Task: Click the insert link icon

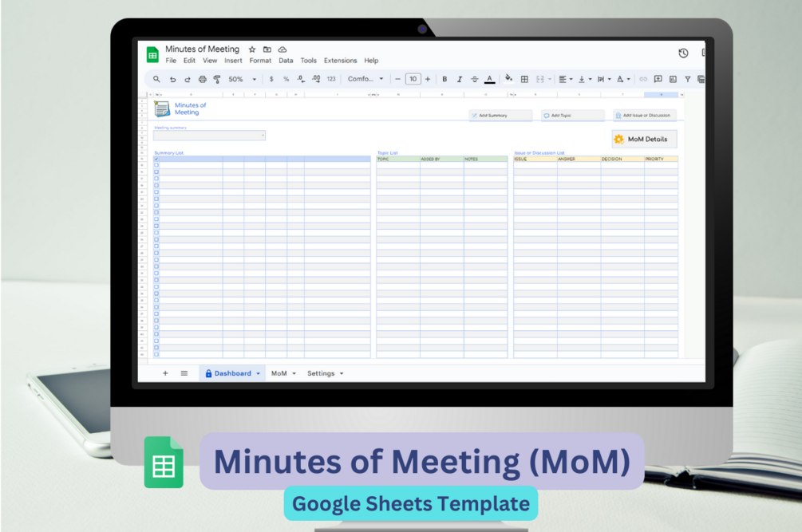Action: tap(643, 79)
